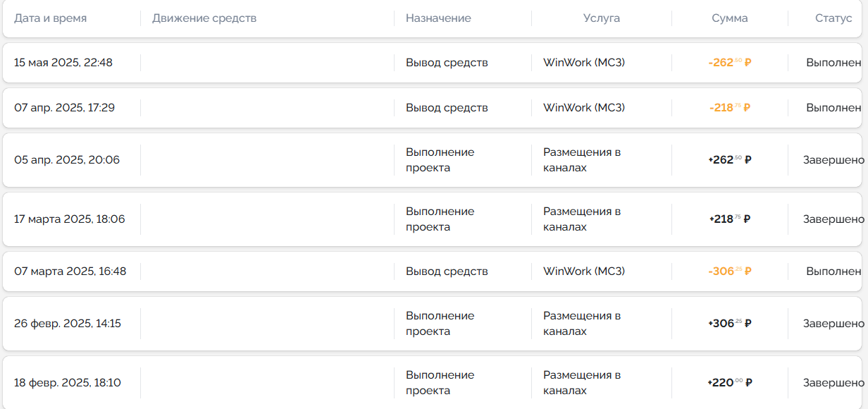
Task: Click the "Сумма" column header
Action: coord(729,18)
